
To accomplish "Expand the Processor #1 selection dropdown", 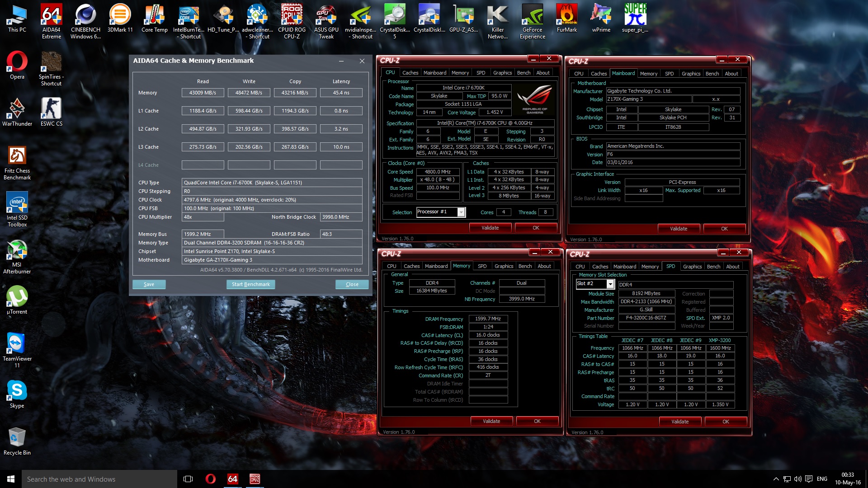I will point(461,212).
